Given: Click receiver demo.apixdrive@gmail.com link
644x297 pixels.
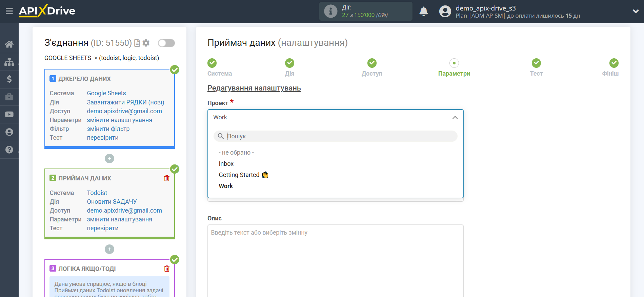Looking at the screenshot, I should point(124,211).
